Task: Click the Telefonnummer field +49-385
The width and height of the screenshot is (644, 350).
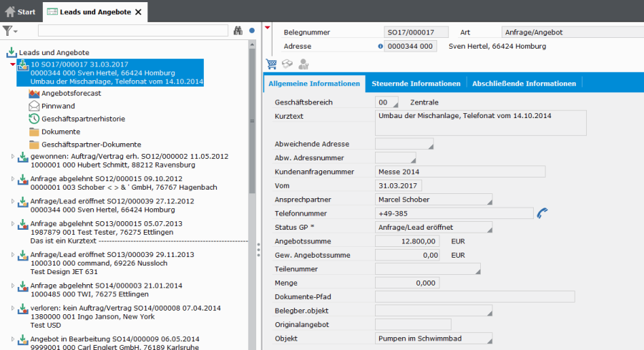Action: 454,213
